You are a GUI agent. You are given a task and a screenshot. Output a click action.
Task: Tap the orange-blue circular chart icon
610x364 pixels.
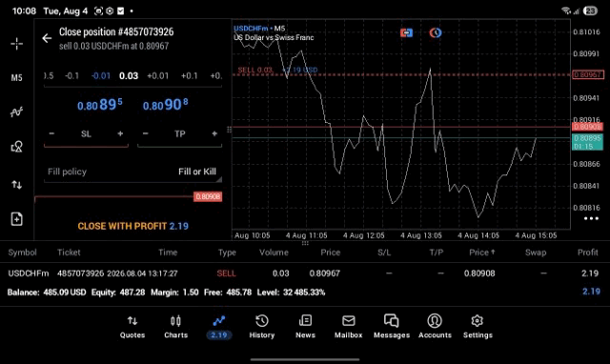tap(436, 32)
